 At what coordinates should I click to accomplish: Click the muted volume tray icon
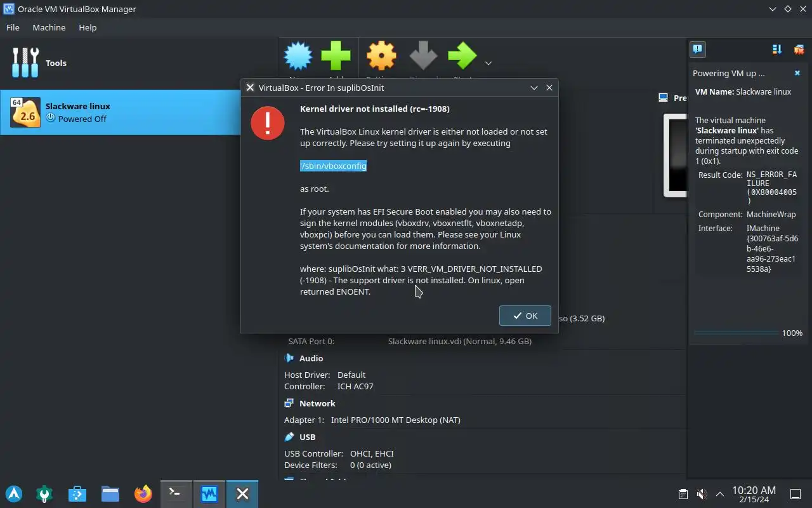pyautogui.click(x=702, y=494)
